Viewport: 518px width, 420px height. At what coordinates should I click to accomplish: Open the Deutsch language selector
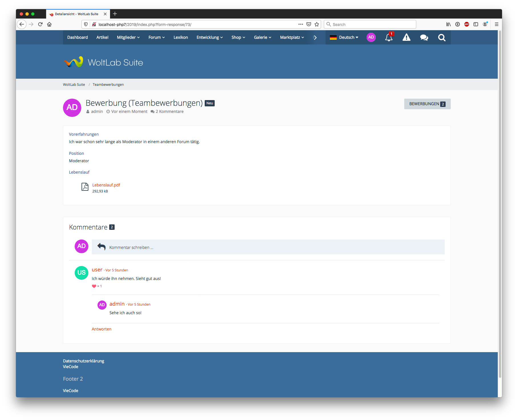(x=344, y=37)
